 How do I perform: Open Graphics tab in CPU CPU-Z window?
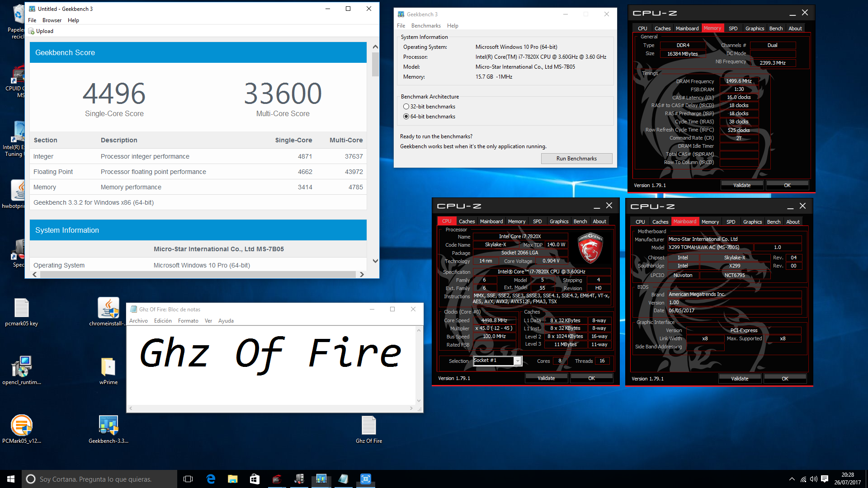point(559,221)
